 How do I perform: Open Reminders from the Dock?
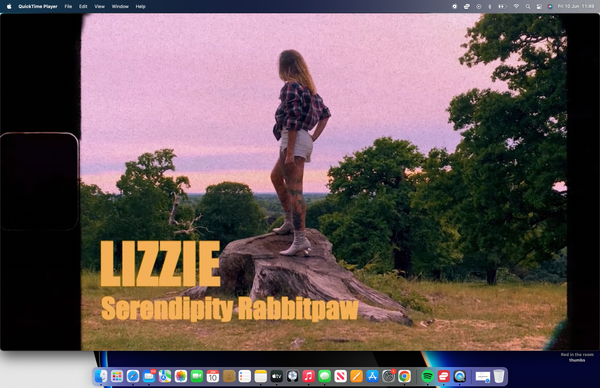tap(245, 377)
